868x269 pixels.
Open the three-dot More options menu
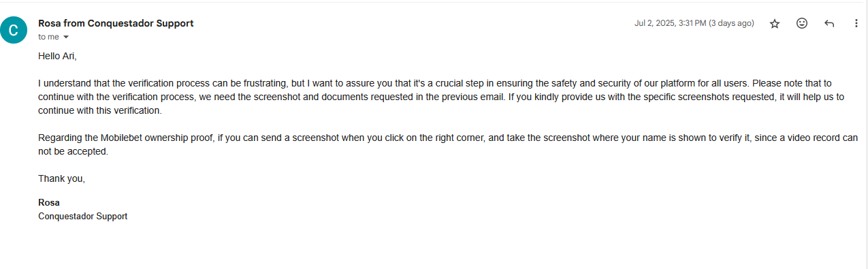tap(856, 23)
